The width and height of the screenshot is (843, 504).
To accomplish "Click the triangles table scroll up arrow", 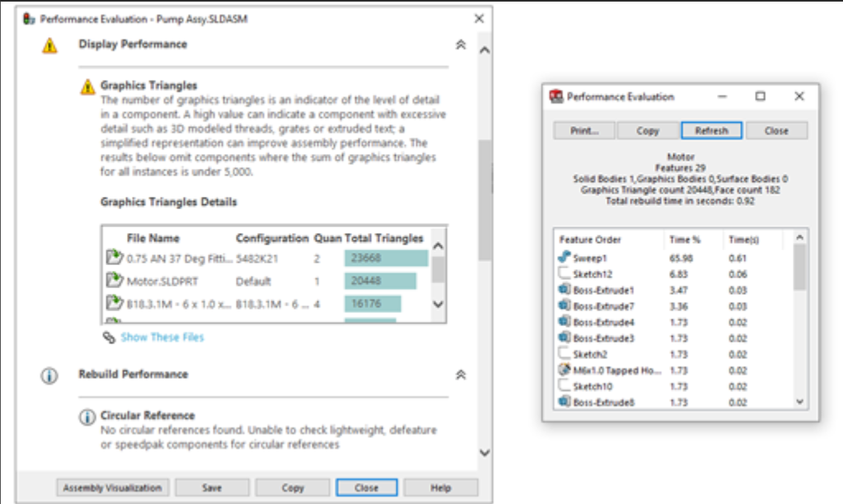I will tap(438, 246).
